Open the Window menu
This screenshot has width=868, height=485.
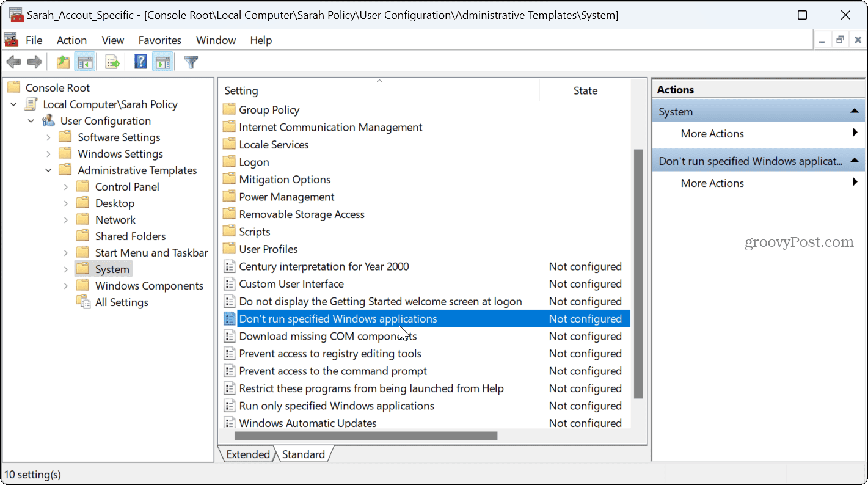[216, 40]
